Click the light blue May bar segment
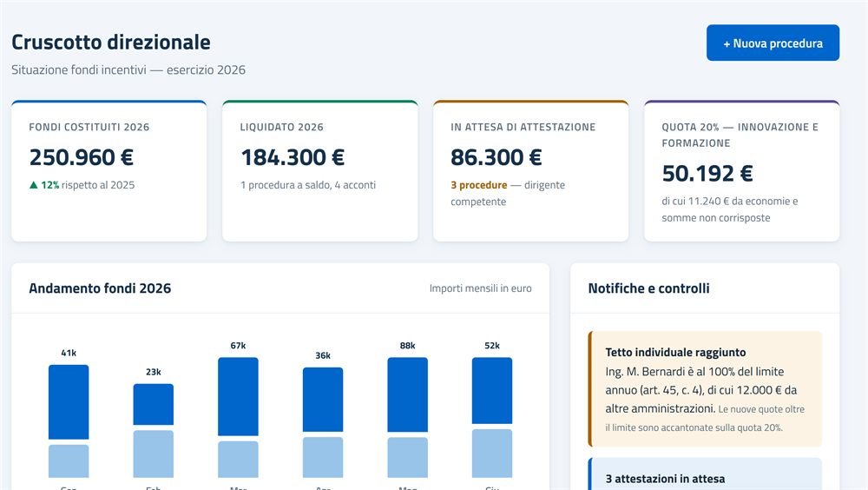 coord(407,457)
